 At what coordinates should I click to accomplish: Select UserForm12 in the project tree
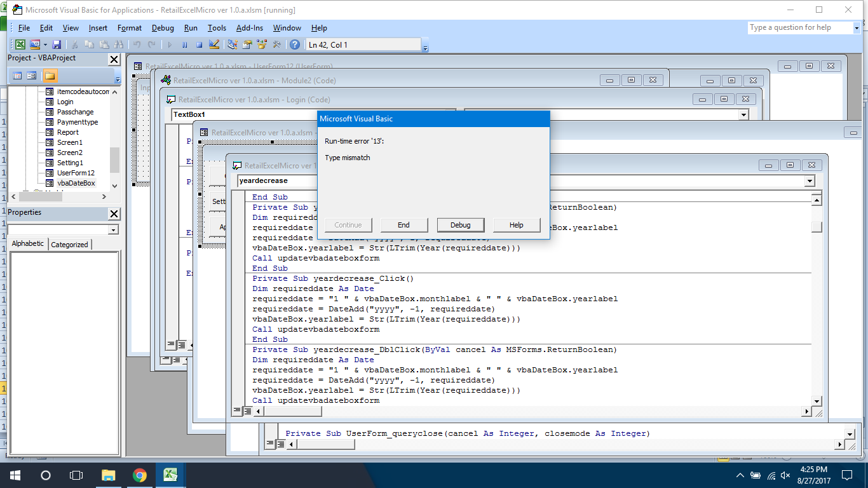76,173
